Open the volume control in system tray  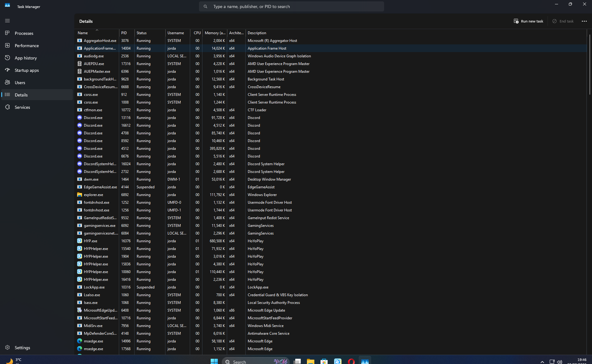click(560, 362)
